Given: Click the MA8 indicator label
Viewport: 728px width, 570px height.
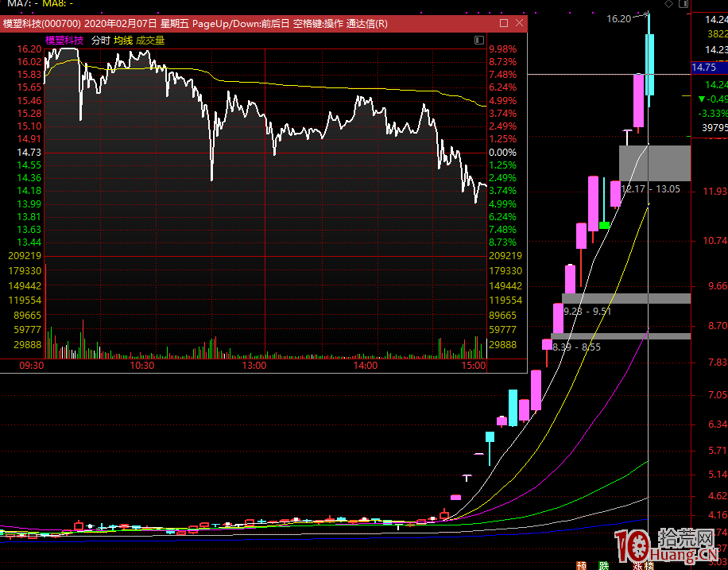Looking at the screenshot, I should [x=57, y=4].
